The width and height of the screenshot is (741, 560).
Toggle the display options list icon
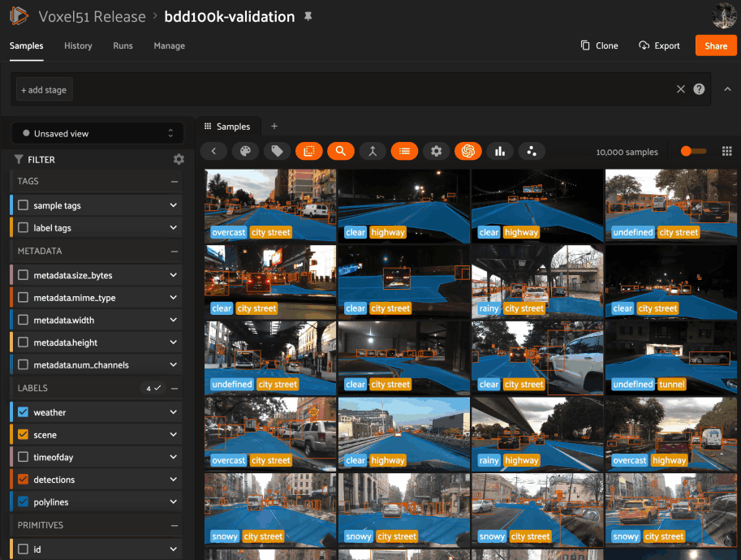point(404,151)
